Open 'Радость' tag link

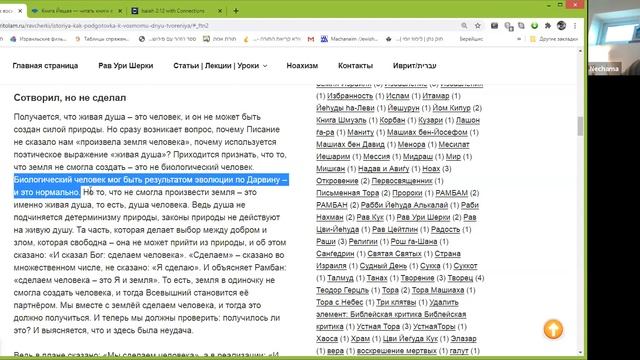tap(445, 229)
